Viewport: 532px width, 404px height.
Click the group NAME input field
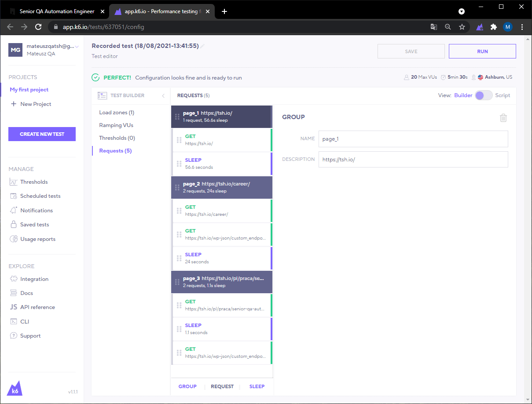pos(413,139)
